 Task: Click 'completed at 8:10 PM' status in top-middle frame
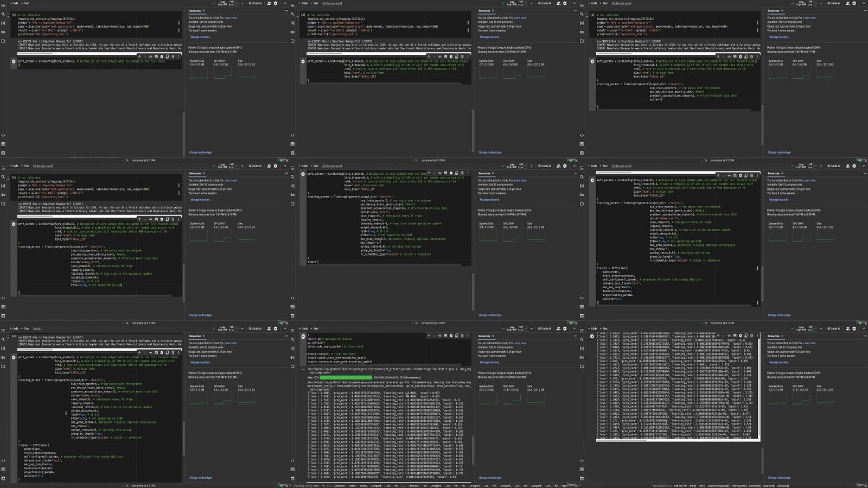click(433, 161)
